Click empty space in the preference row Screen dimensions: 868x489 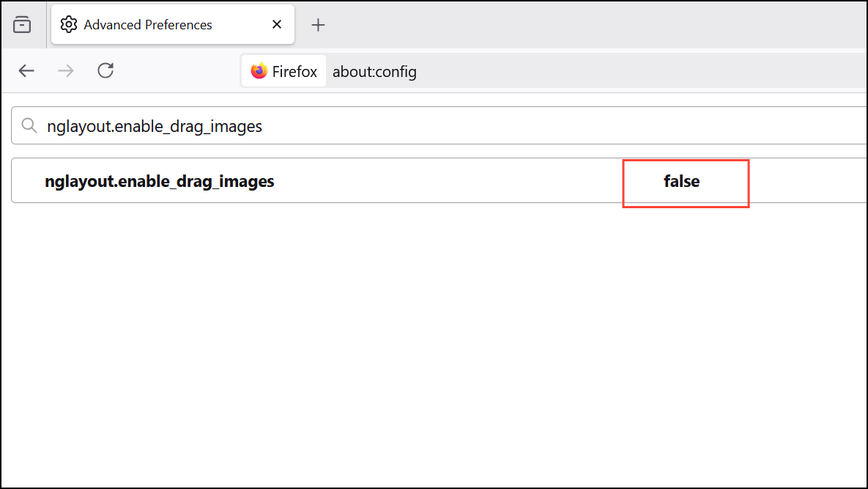pyautogui.click(x=454, y=181)
